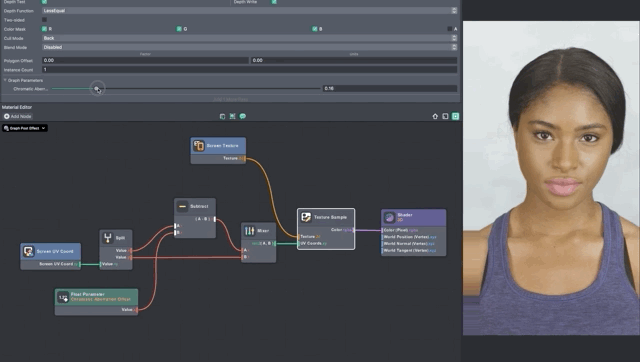Click Float Parameter's Value output
This screenshot has width=640, height=362.
[136, 310]
